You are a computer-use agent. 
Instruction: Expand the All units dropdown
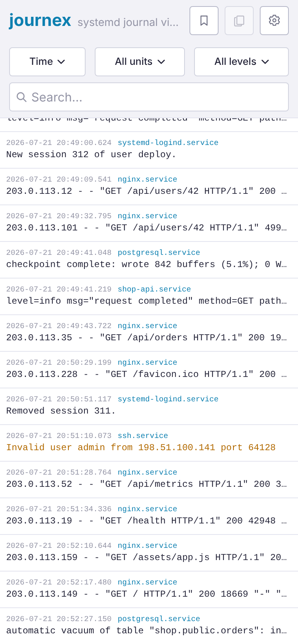tap(140, 62)
